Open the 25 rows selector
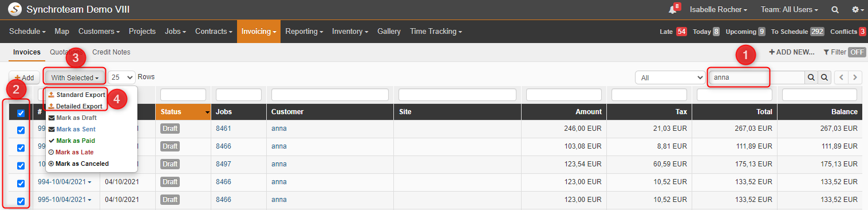The height and width of the screenshot is (210, 868). pyautogui.click(x=121, y=77)
